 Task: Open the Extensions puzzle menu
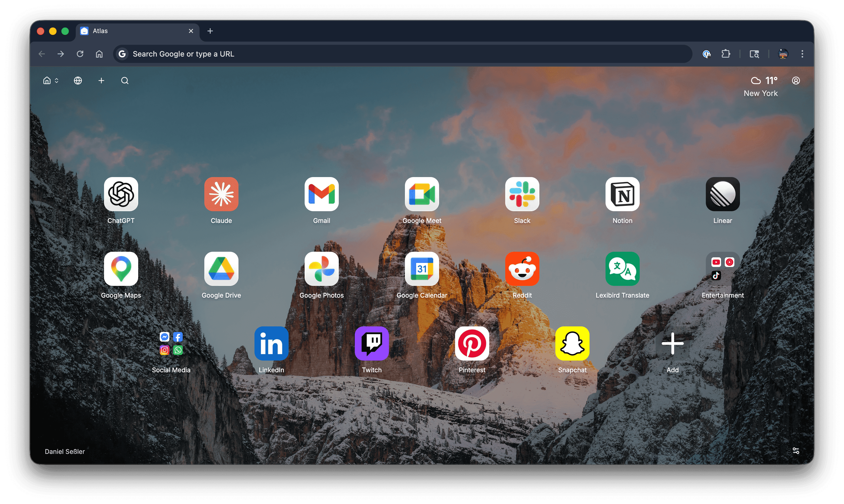pyautogui.click(x=726, y=54)
